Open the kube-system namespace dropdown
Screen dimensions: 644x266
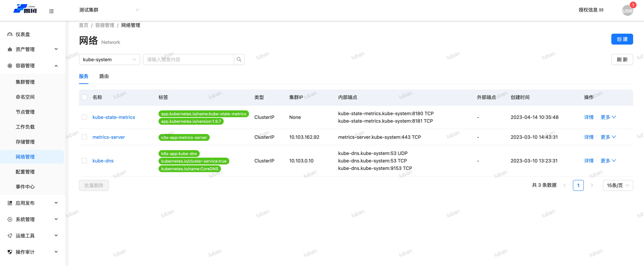click(x=109, y=60)
